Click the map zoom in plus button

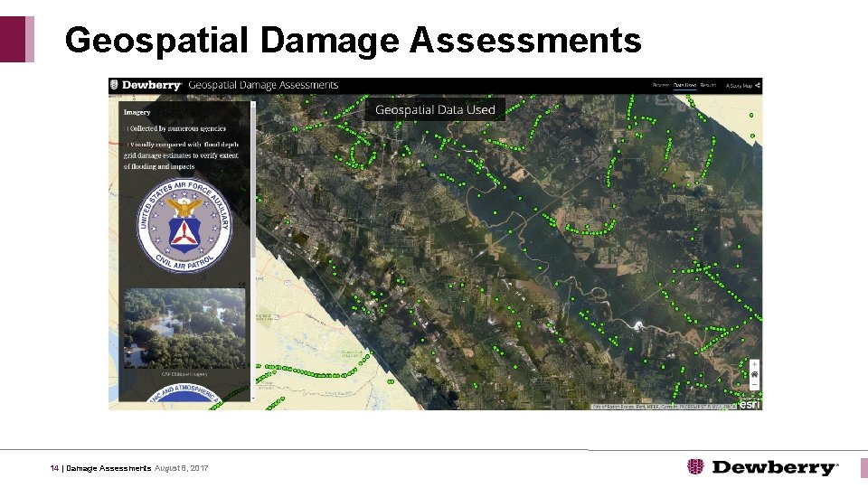point(754,364)
